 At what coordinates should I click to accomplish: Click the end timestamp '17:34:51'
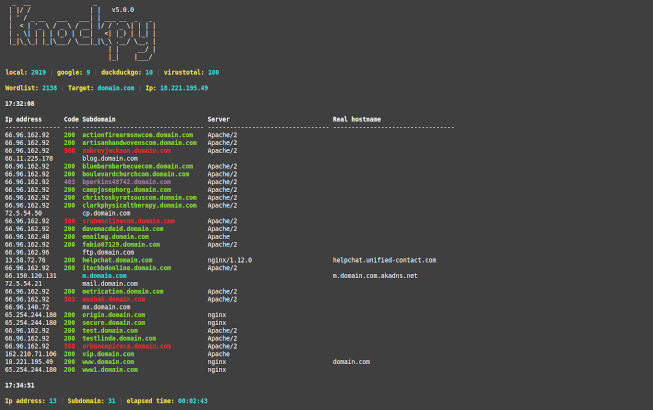click(x=20, y=385)
